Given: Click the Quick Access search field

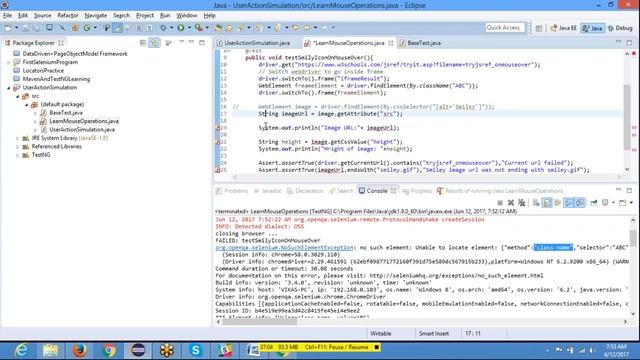Looking at the screenshot, I should (504, 28).
